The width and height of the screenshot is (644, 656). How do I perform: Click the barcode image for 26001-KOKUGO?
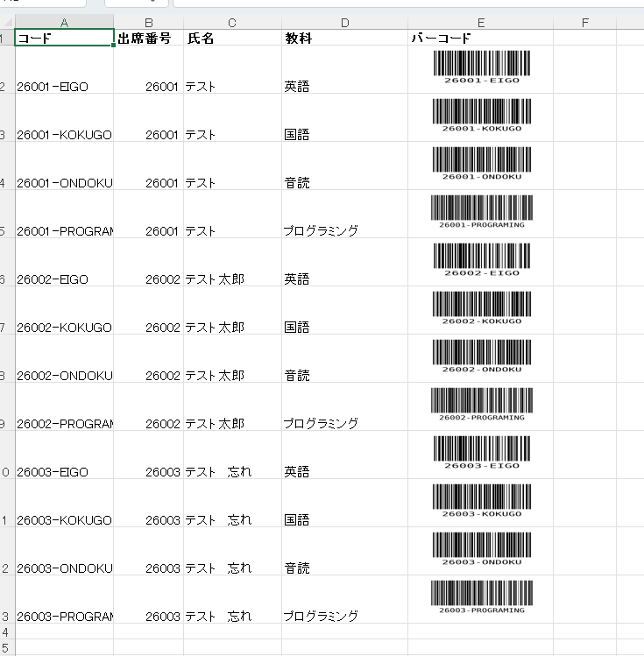pyautogui.click(x=482, y=116)
